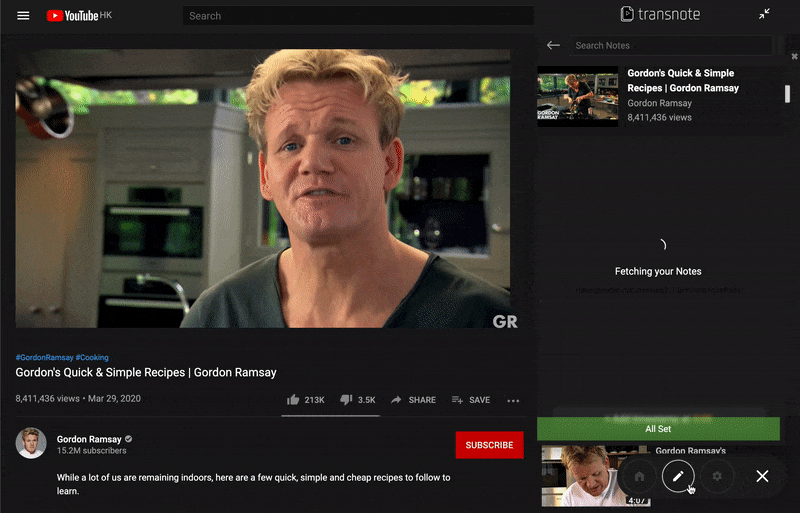800x513 pixels.
Task: Open the YouTube hamburger guide menu
Action: coord(24,16)
